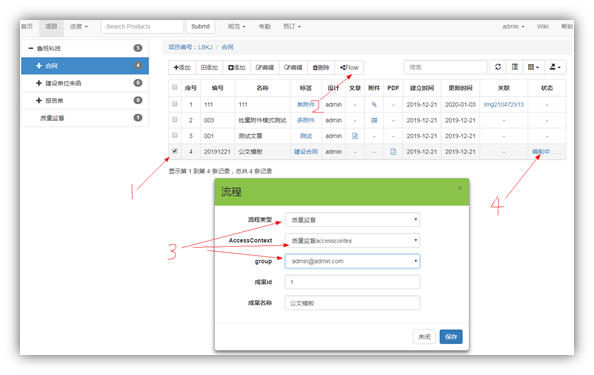
Task: Open the columns dropdown with the grid icon
Action: coord(533,67)
